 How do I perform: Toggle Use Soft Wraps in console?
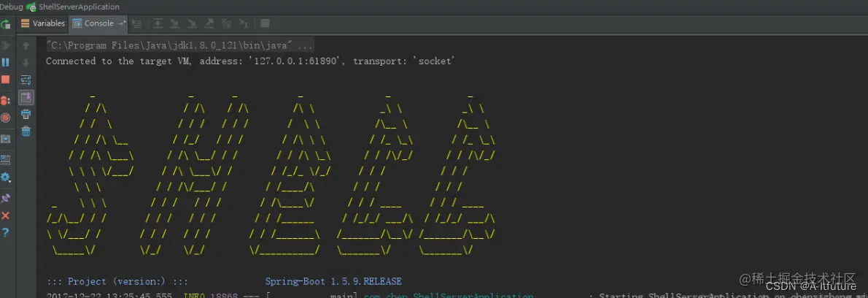coord(26,80)
